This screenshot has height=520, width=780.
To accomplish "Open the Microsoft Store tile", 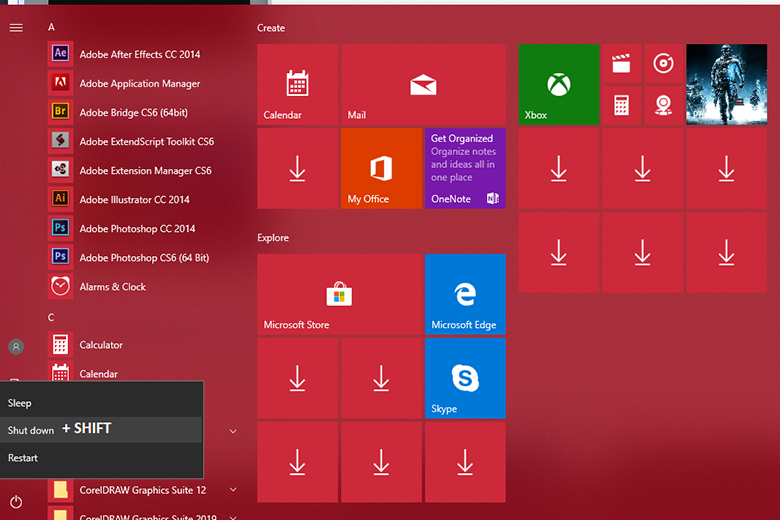I will pos(339,294).
